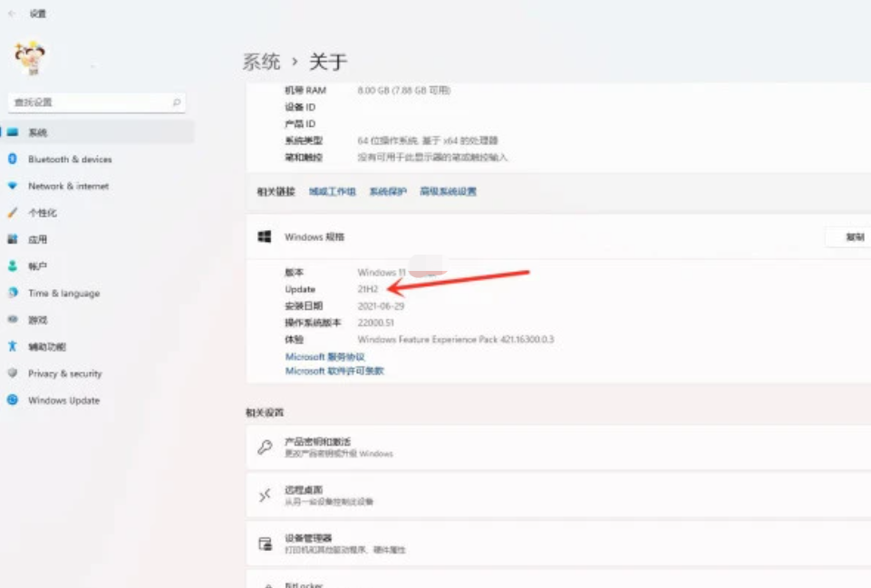This screenshot has width=871, height=588.
Task: Click Privacy & security shield icon
Action: [12, 373]
